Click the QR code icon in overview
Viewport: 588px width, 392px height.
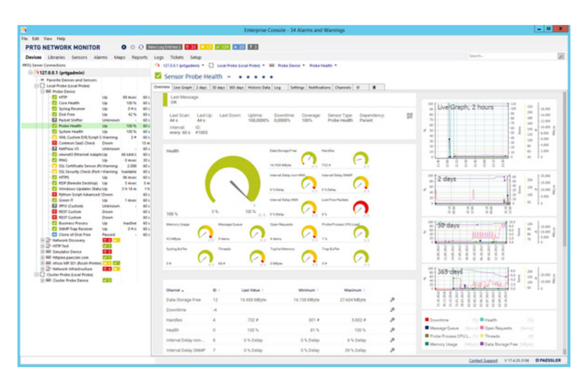(x=410, y=116)
